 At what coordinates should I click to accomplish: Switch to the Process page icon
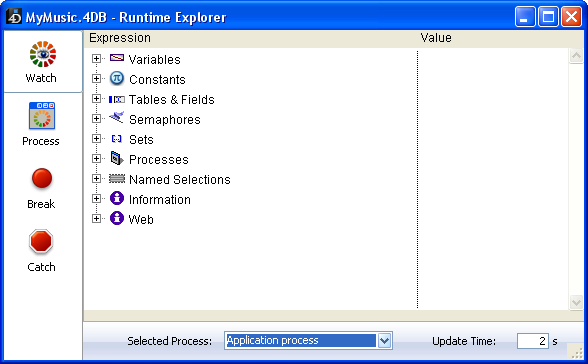click(42, 116)
